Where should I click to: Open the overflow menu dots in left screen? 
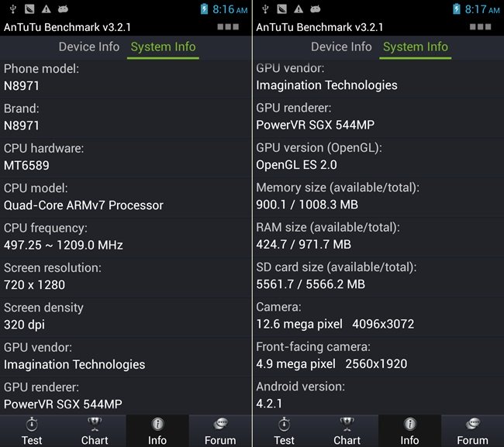228,26
